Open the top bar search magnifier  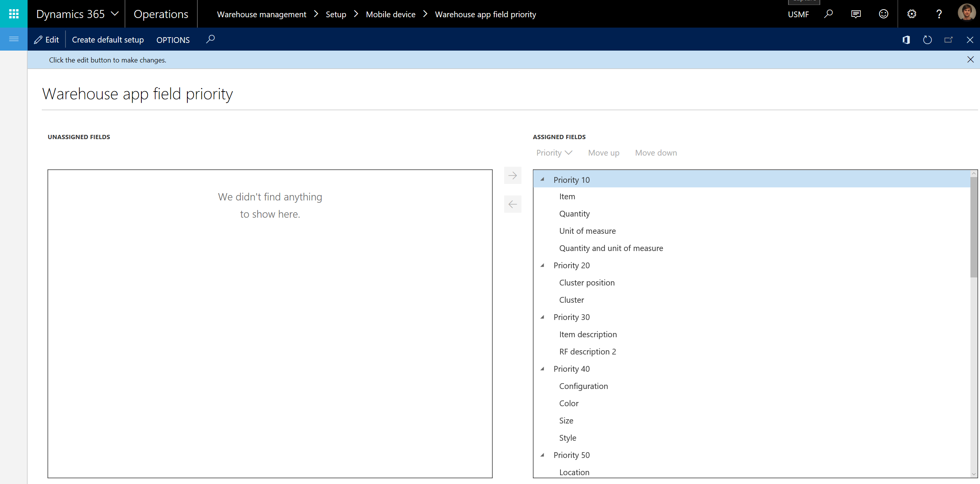pyautogui.click(x=828, y=14)
